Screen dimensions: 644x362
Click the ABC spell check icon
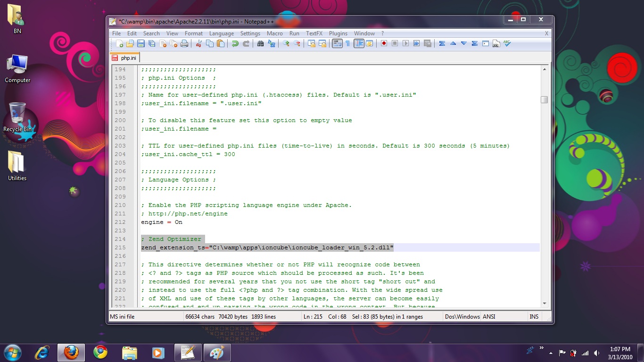pos(507,43)
